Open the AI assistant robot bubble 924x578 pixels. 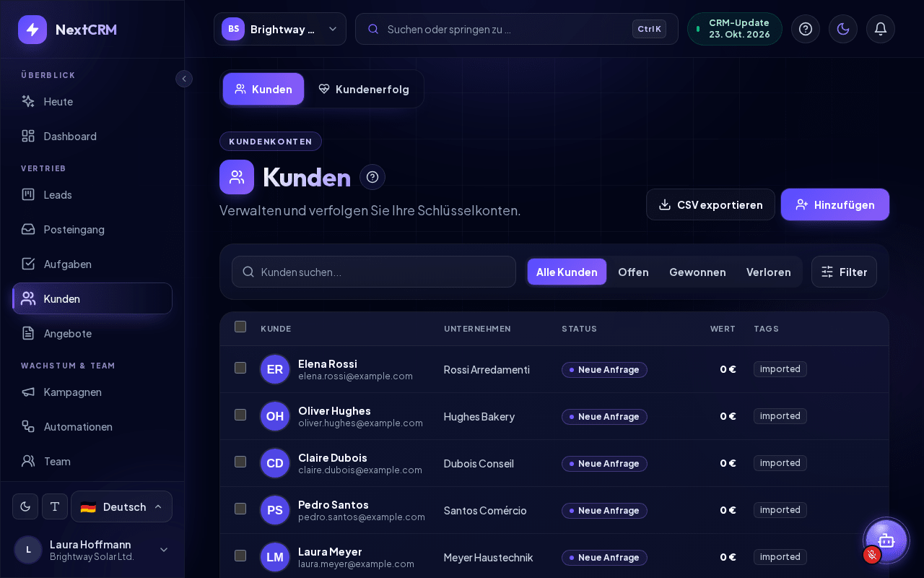click(886, 540)
